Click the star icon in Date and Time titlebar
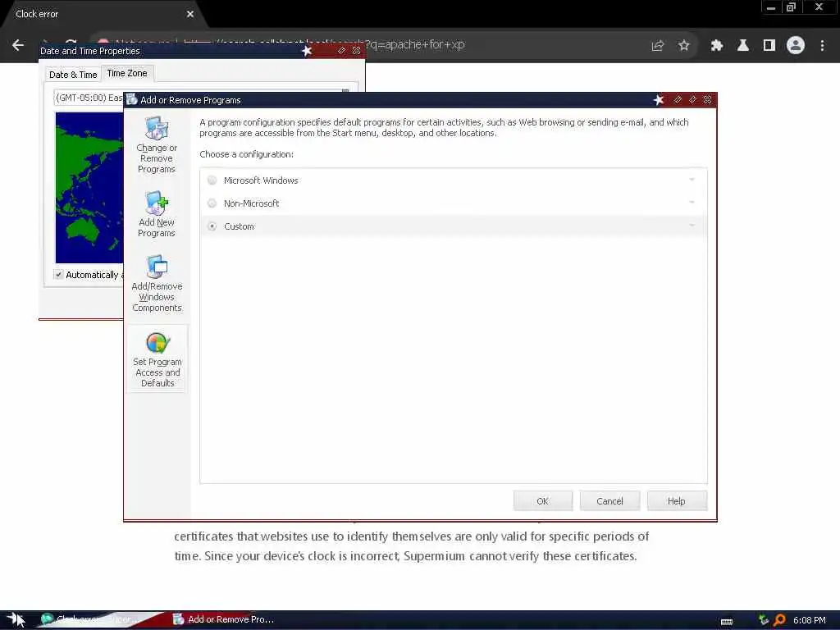Image resolution: width=840 pixels, height=630 pixels. [307, 51]
